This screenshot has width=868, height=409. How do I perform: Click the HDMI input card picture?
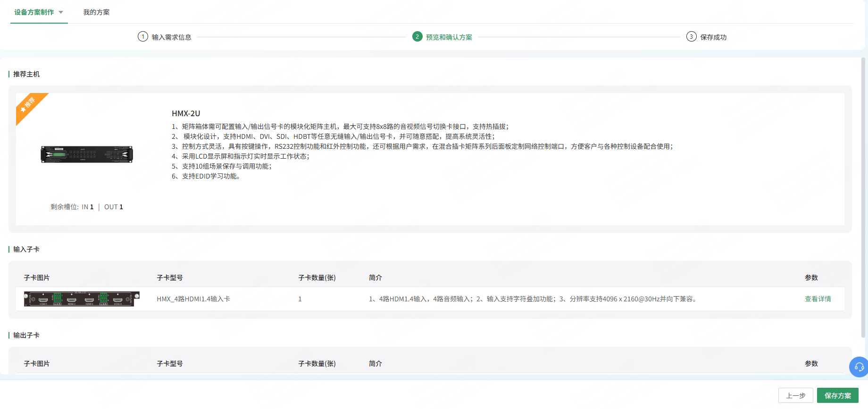tap(82, 299)
